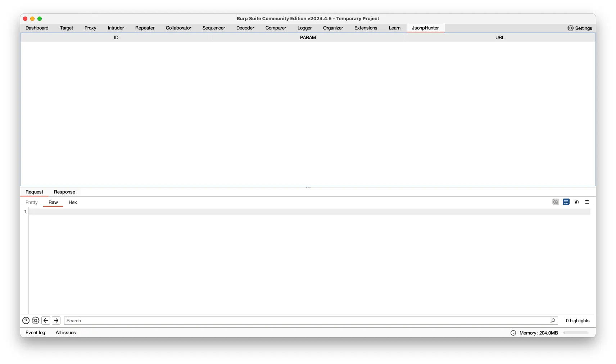Screen dimensions: 616x364
Task: Open search settings gear icon
Action: click(36, 320)
